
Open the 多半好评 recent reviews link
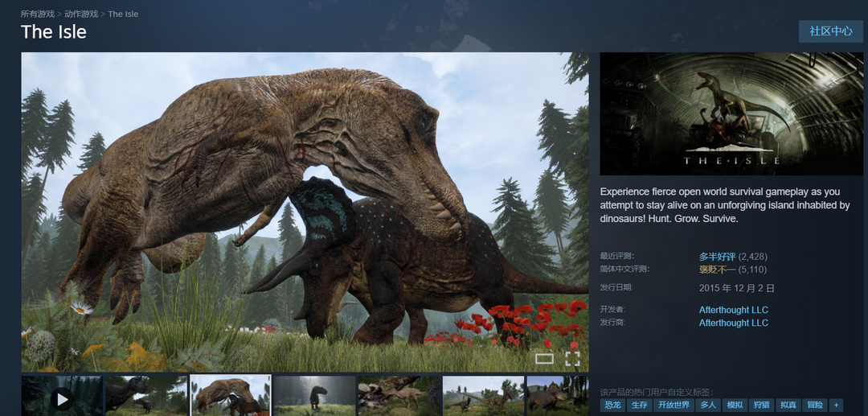(717, 257)
